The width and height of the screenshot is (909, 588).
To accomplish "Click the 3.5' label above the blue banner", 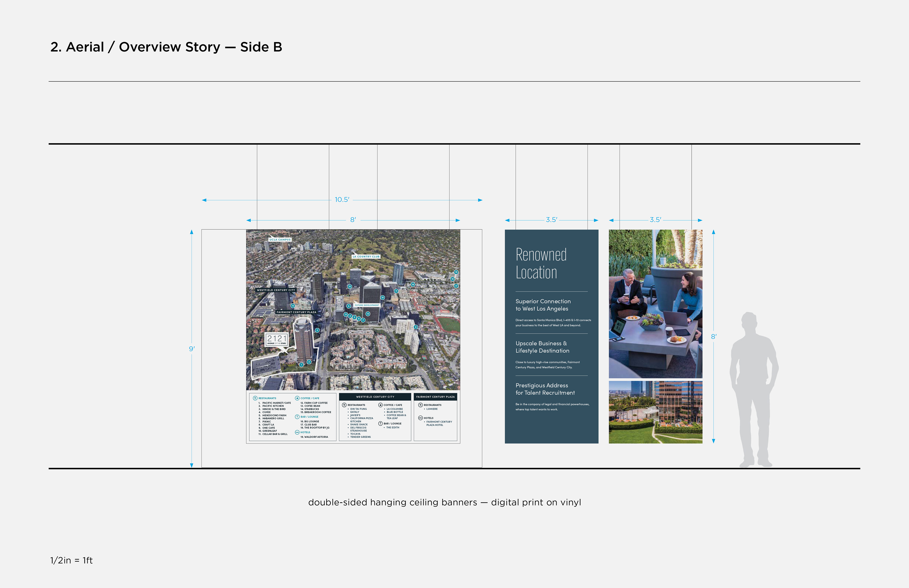I will click(x=552, y=220).
